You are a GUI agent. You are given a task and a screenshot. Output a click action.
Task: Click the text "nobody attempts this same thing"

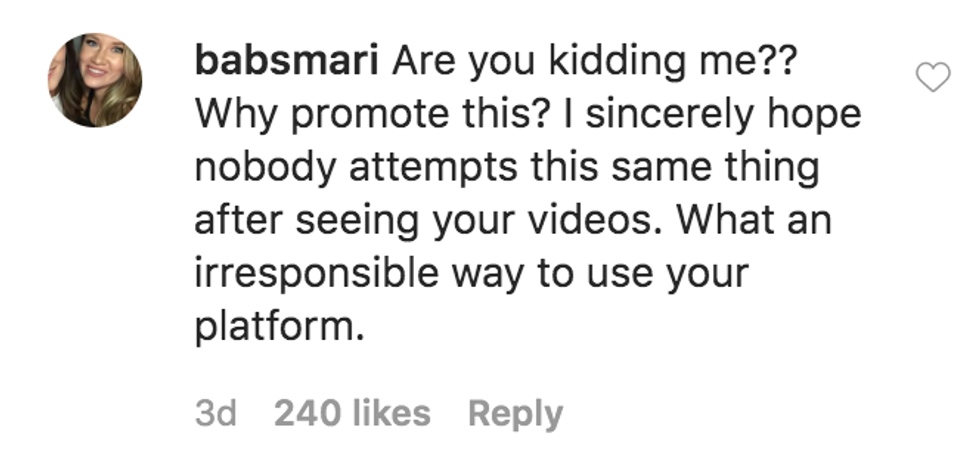pos(506,168)
